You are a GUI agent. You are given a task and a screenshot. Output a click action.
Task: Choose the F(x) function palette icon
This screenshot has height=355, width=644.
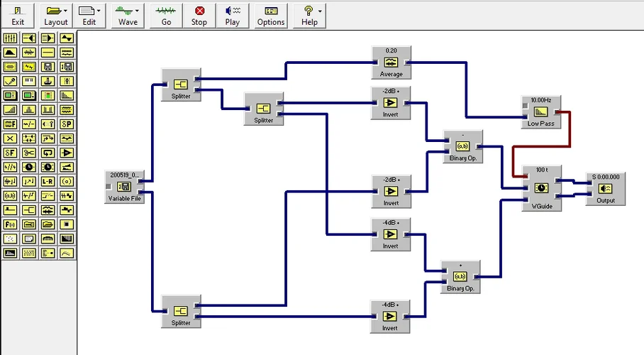(x=10, y=224)
